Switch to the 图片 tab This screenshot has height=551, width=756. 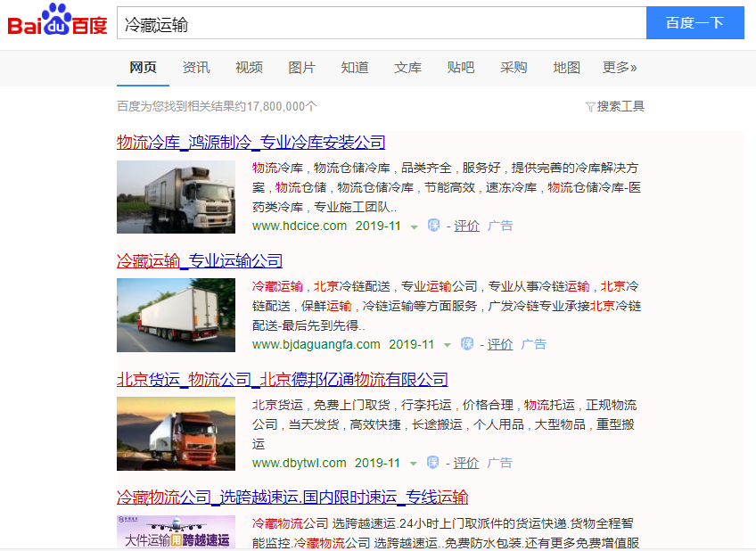point(302,68)
